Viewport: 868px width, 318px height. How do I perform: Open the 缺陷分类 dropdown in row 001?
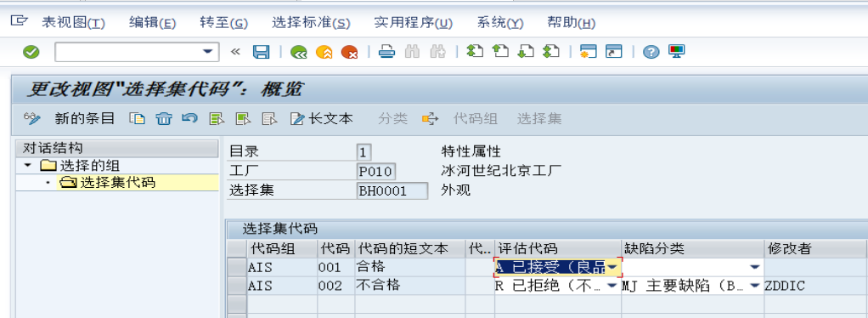(x=754, y=267)
